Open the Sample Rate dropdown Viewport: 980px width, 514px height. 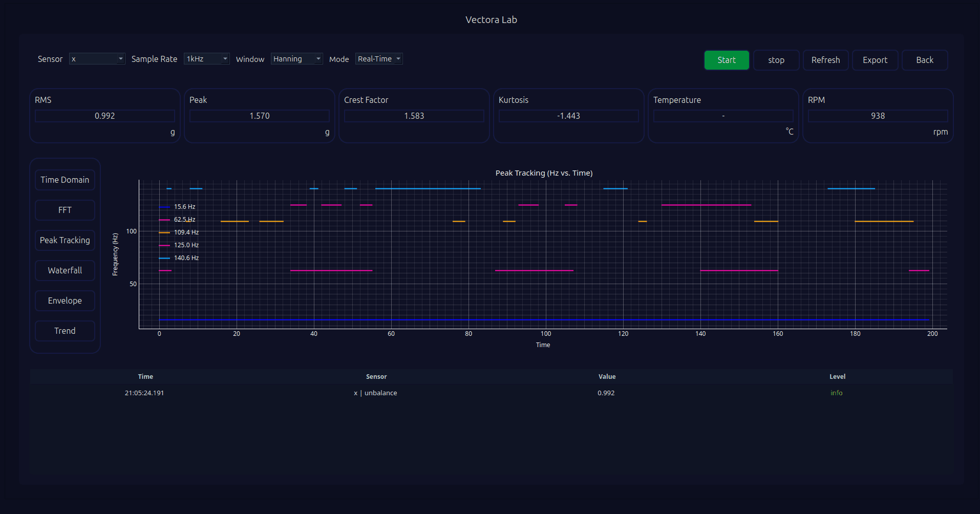coord(206,59)
